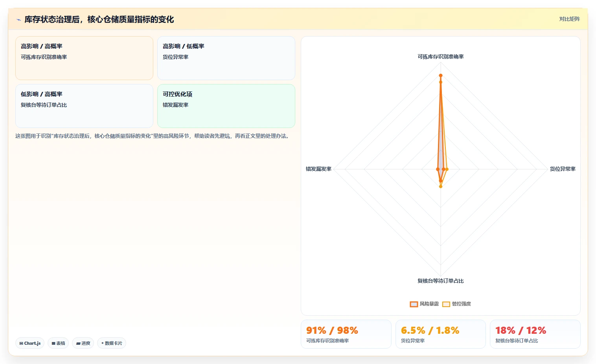Viewport: 596px width, 364px height.
Task: Toggle the 风险暴露 legend swatch
Action: 414,304
